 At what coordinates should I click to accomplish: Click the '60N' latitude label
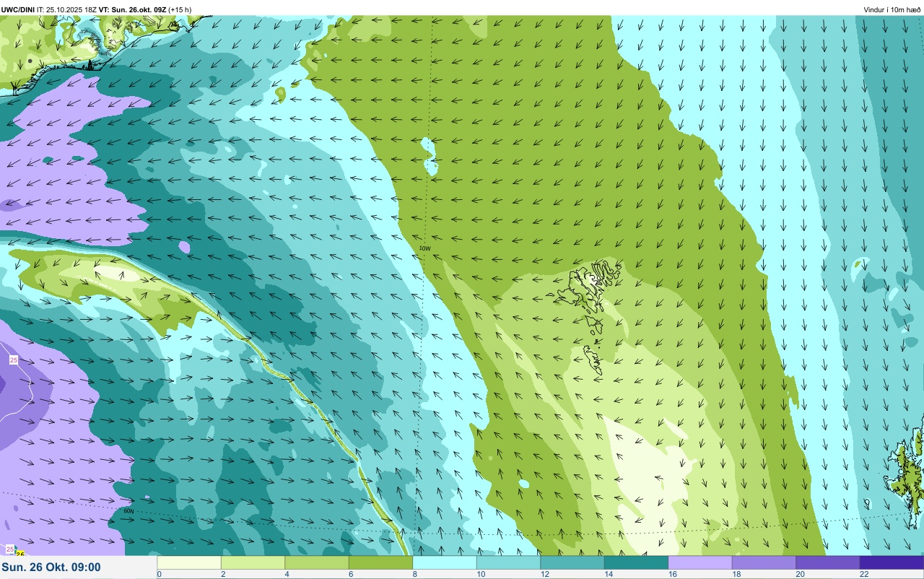pos(129,511)
